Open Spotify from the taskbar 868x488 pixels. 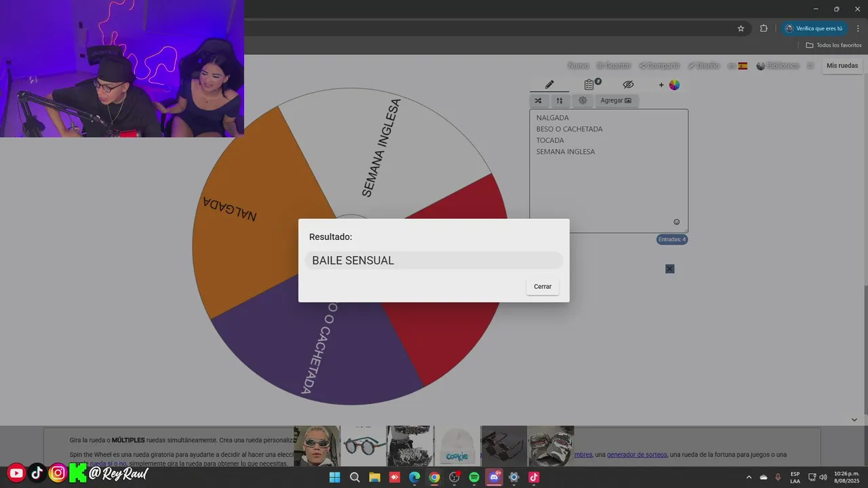tap(474, 477)
